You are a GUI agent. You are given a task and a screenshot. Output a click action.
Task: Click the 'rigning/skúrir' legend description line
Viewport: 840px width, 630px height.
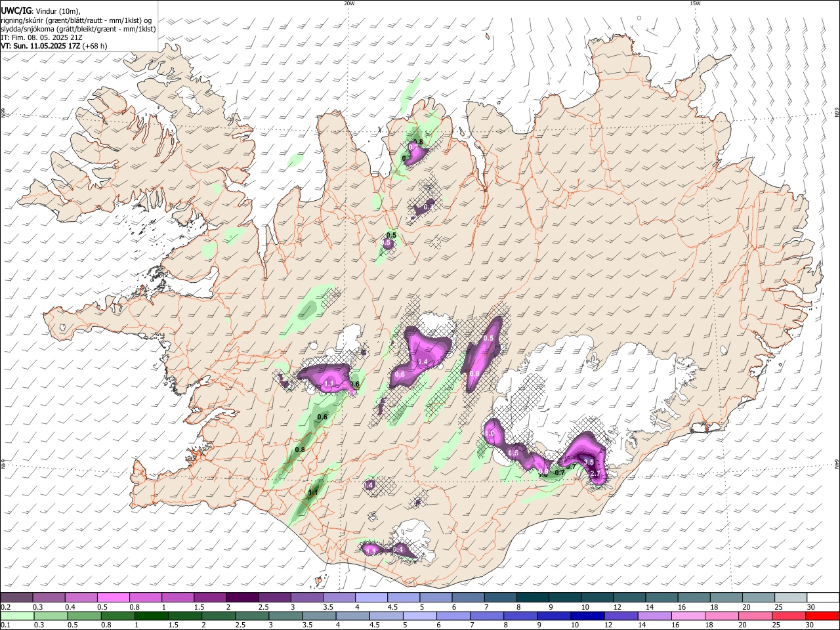77,20
